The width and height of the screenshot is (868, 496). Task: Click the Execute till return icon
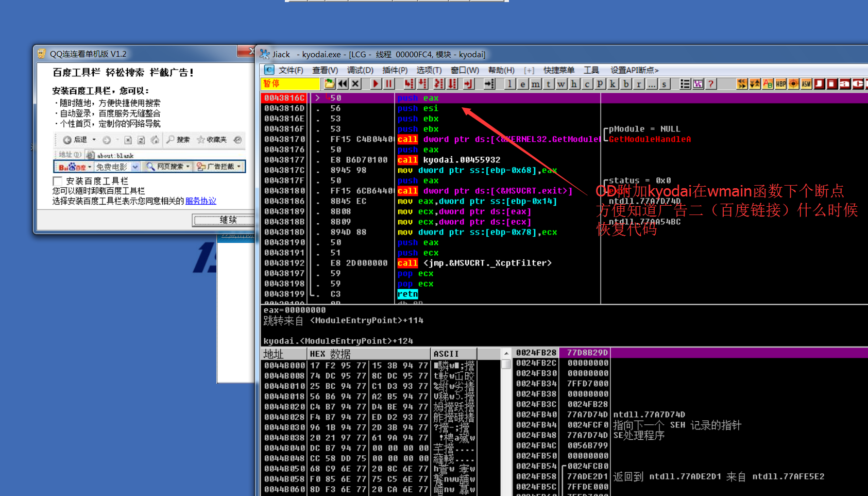[x=468, y=84]
